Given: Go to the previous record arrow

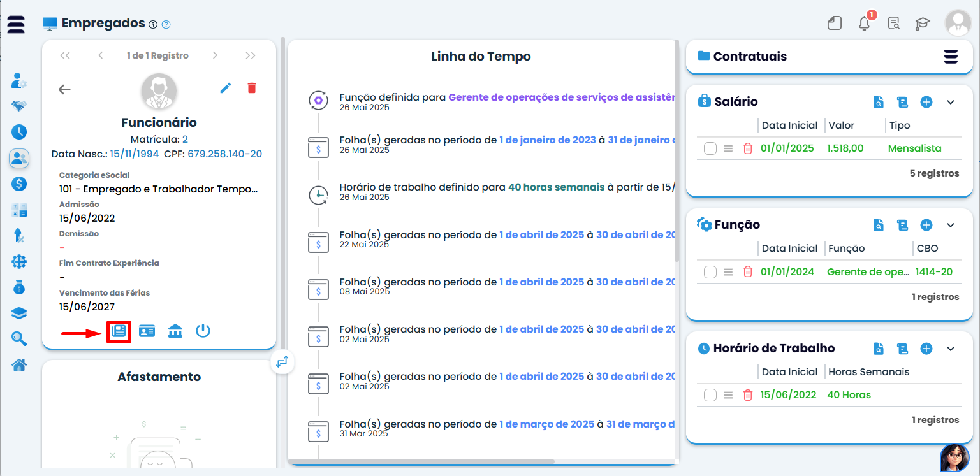Looking at the screenshot, I should click(x=101, y=55).
